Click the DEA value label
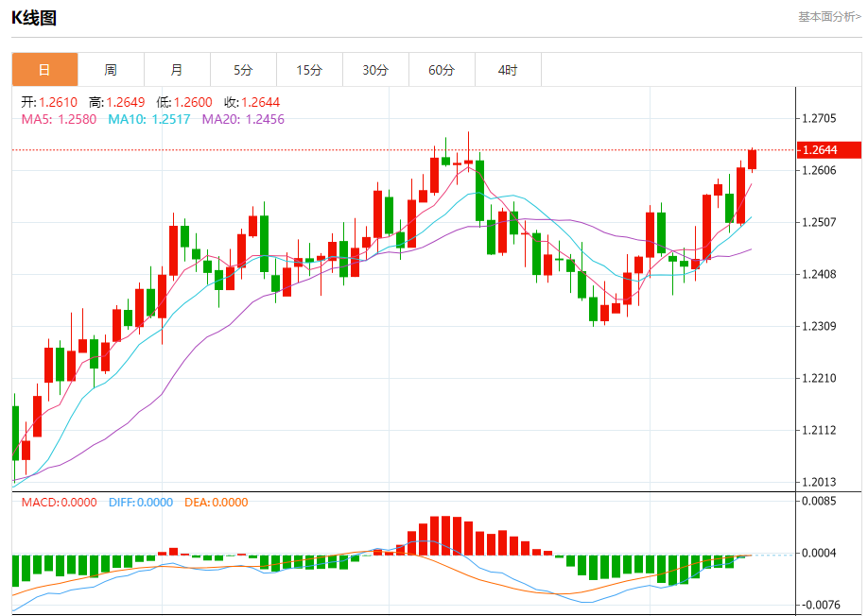868x616 pixels. [216, 502]
